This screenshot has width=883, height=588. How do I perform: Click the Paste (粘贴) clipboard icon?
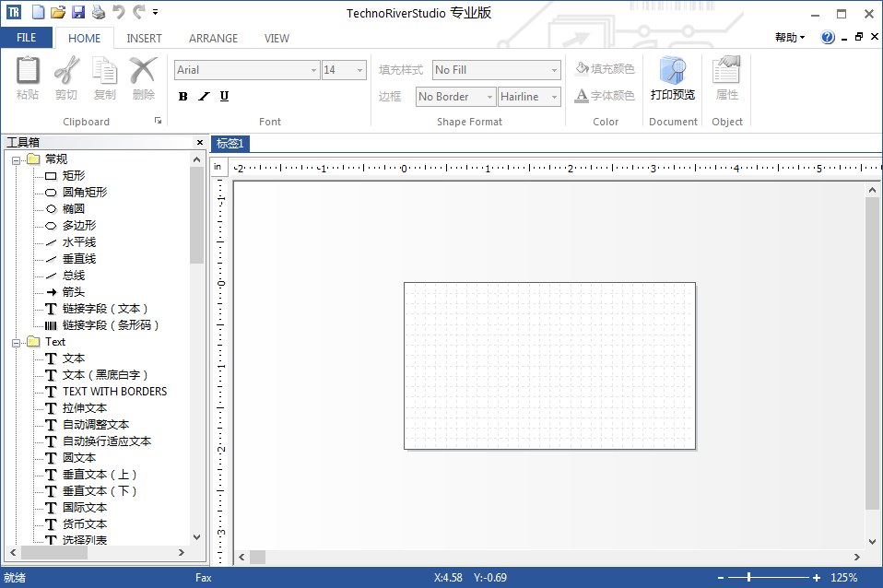(x=28, y=78)
